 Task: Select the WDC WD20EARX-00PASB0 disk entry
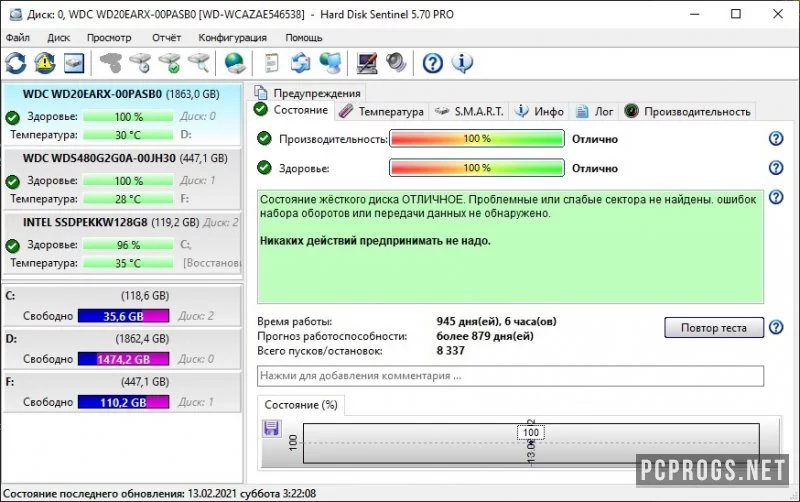[x=121, y=114]
